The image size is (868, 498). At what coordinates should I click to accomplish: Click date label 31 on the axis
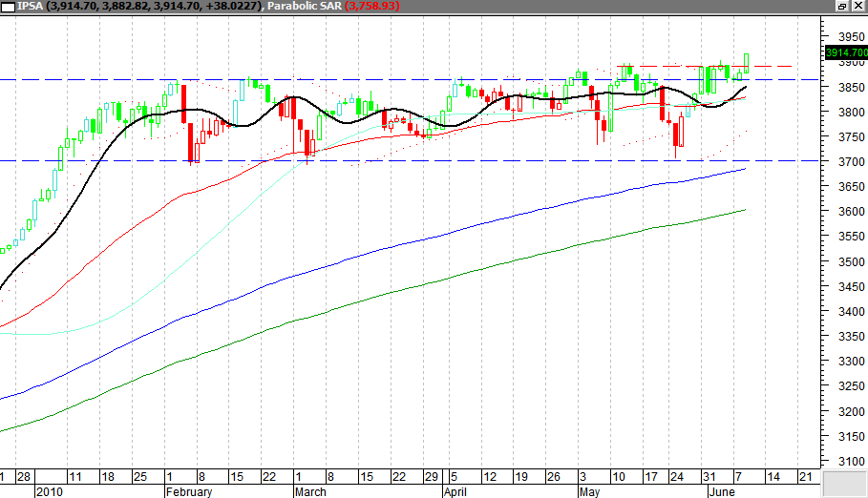click(x=709, y=477)
